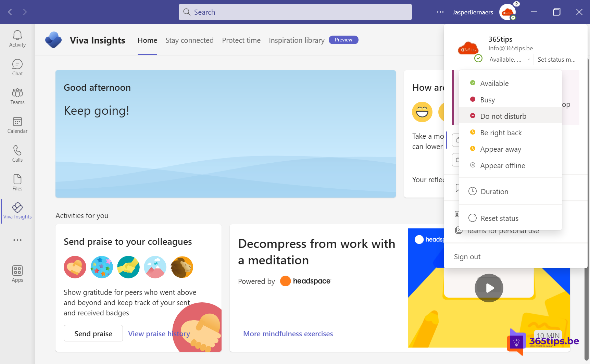The height and width of the screenshot is (364, 590).
Task: Click in the Search box
Action: click(295, 12)
